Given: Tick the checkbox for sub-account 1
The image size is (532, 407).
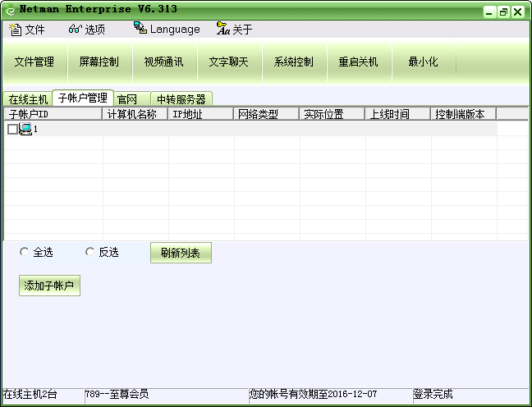Looking at the screenshot, I should (x=12, y=129).
